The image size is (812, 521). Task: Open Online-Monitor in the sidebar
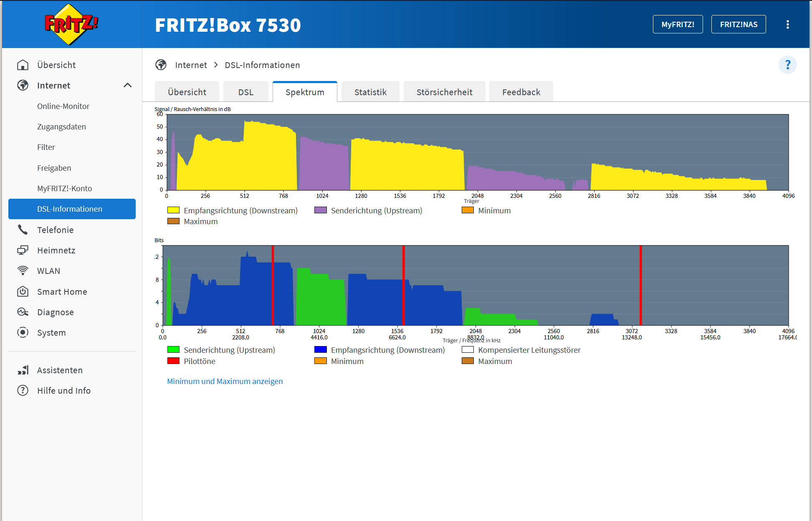pos(63,106)
